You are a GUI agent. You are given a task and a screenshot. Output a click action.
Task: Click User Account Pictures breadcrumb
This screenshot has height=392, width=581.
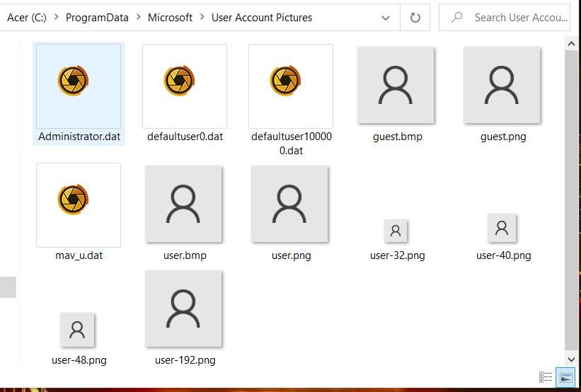pos(262,18)
